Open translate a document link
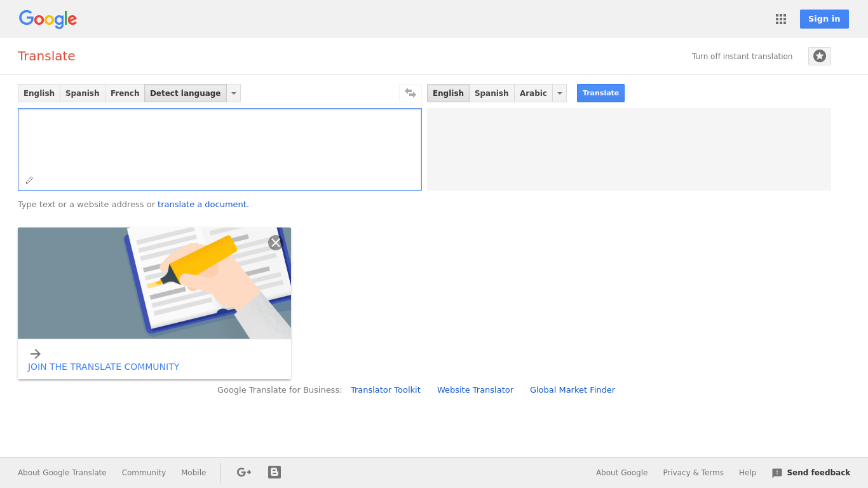The height and width of the screenshot is (488, 868). tap(202, 205)
